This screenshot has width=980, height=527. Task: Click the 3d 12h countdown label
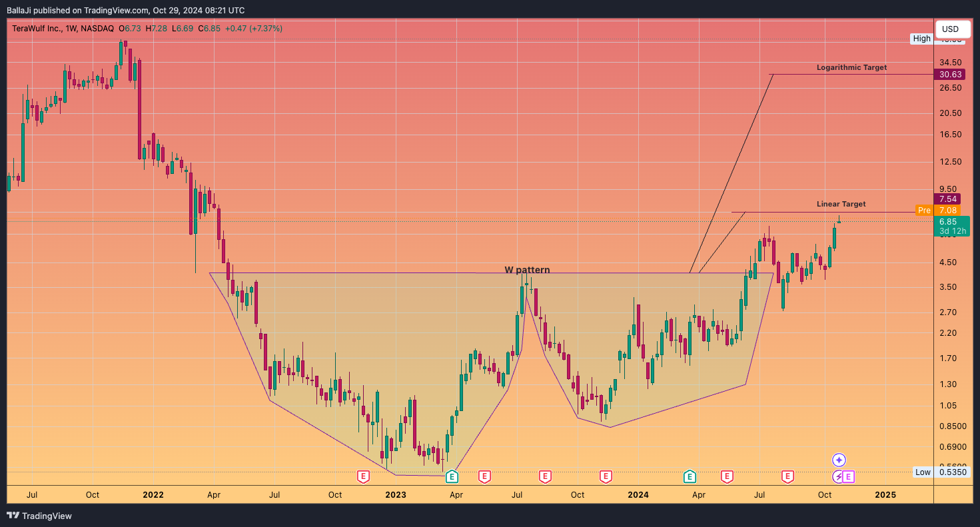coord(952,231)
